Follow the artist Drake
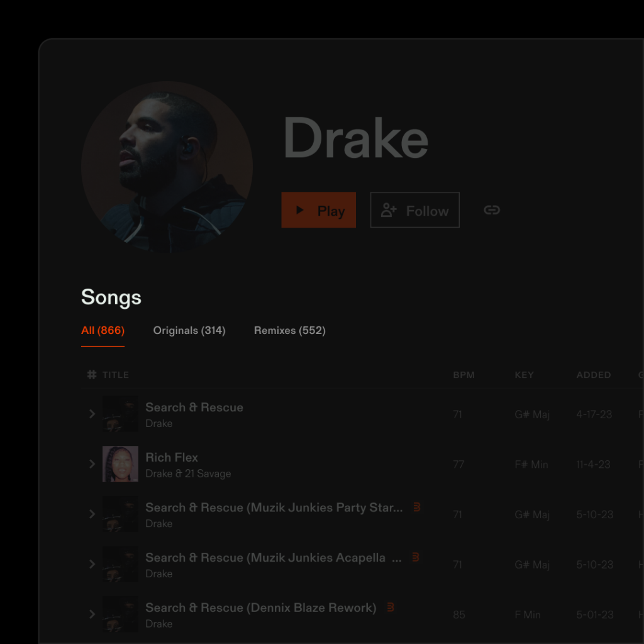Viewport: 644px width, 644px height. [x=415, y=210]
